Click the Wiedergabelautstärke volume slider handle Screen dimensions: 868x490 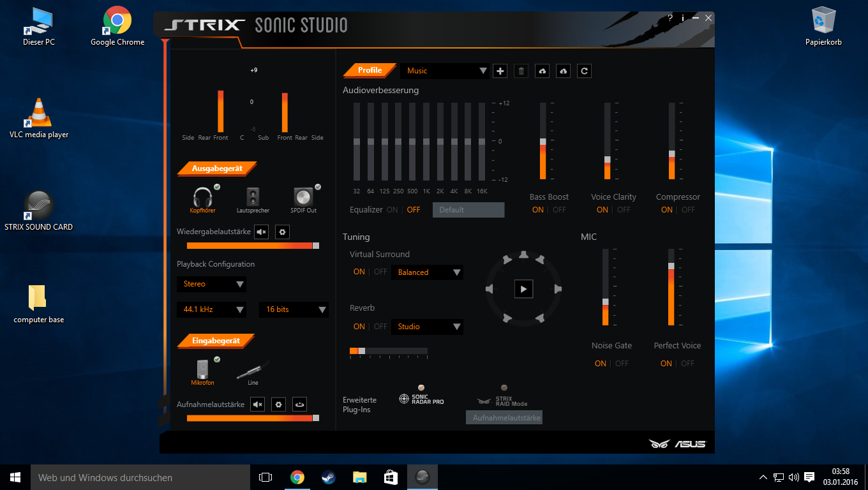[x=315, y=246]
